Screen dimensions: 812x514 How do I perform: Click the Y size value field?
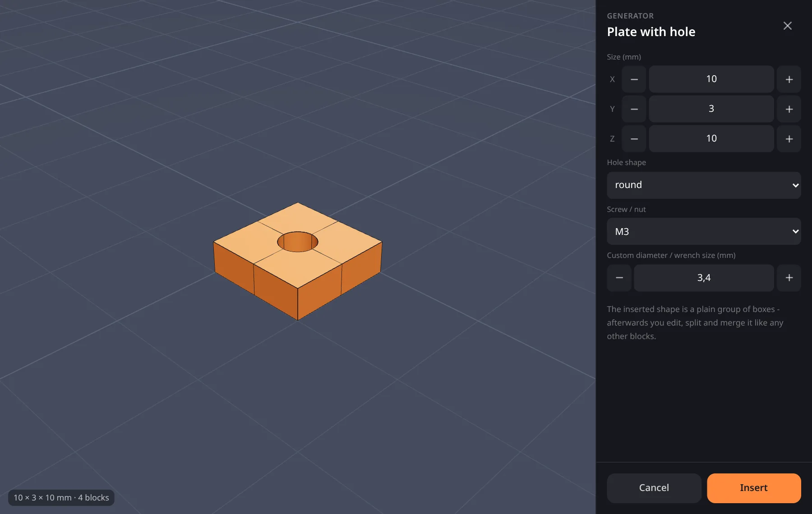pyautogui.click(x=711, y=109)
